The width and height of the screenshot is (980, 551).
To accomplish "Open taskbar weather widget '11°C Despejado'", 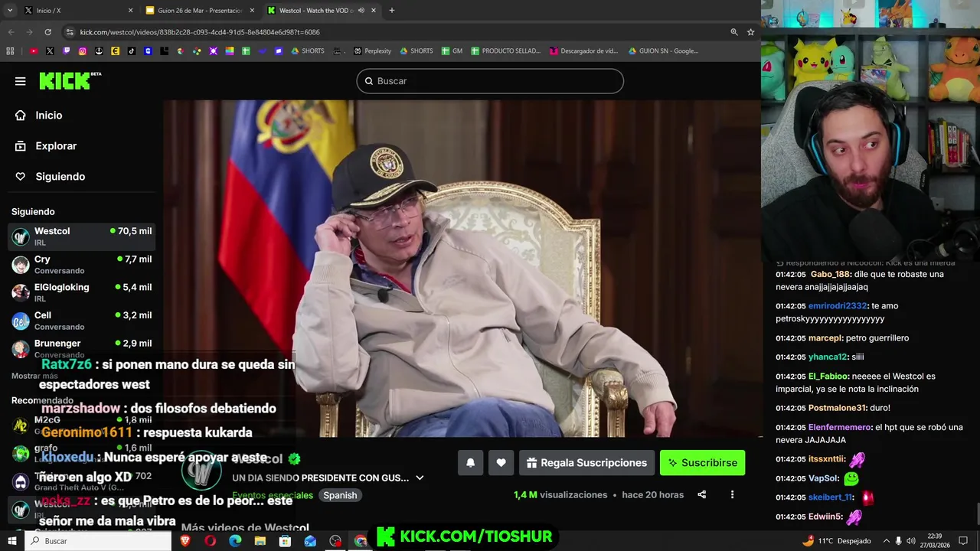I will coord(836,541).
